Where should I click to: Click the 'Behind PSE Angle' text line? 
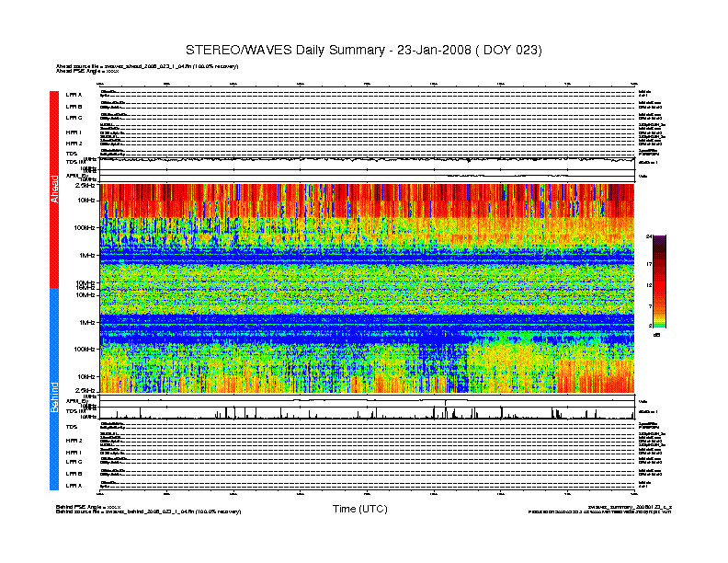tap(88, 507)
